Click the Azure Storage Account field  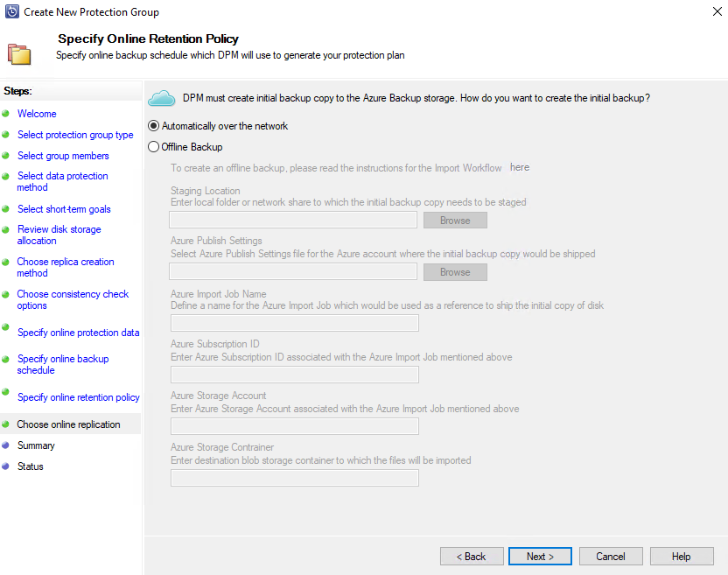coord(295,426)
